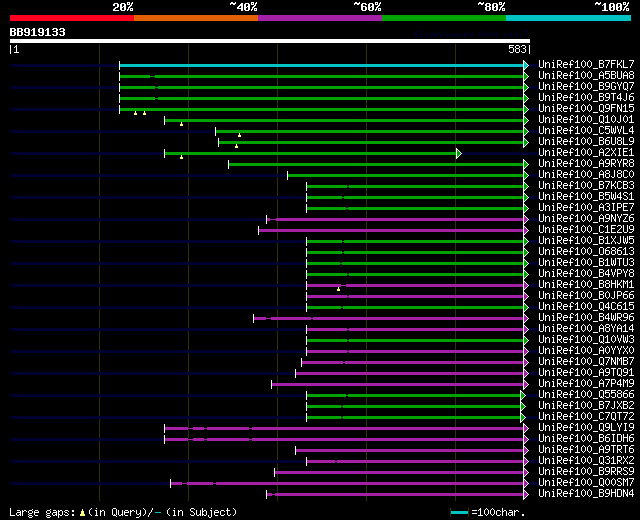Click the green arrowhead ending A2XIE1 alignment
Image resolution: width=640 pixels, height=520 pixels.
pyautogui.click(x=459, y=153)
